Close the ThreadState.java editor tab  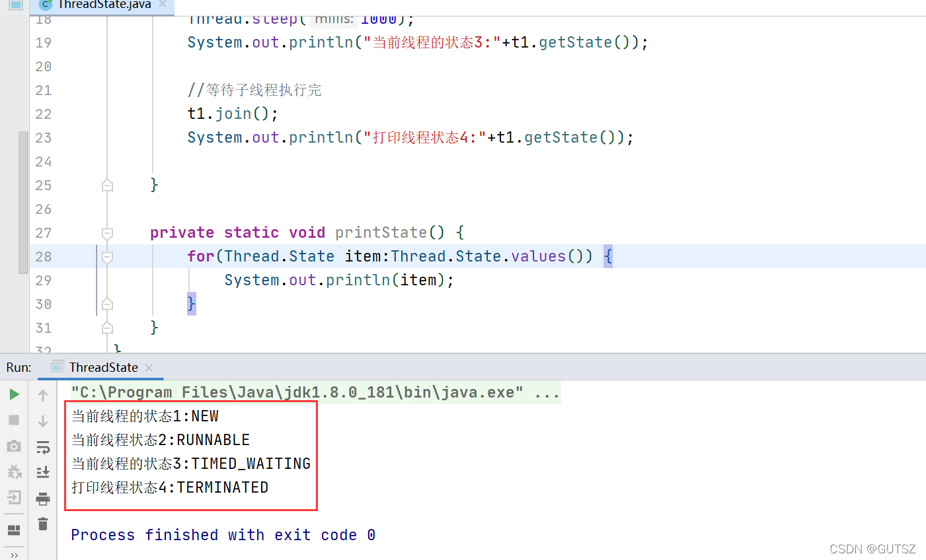point(163,4)
